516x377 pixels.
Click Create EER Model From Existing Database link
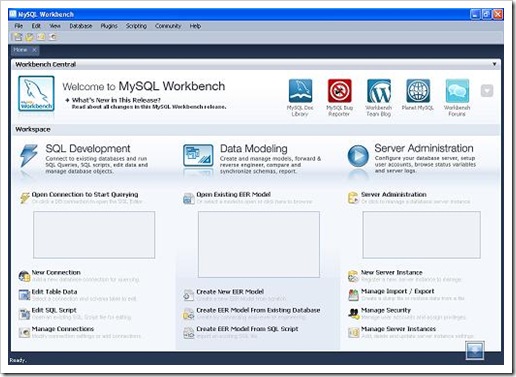[258, 310]
